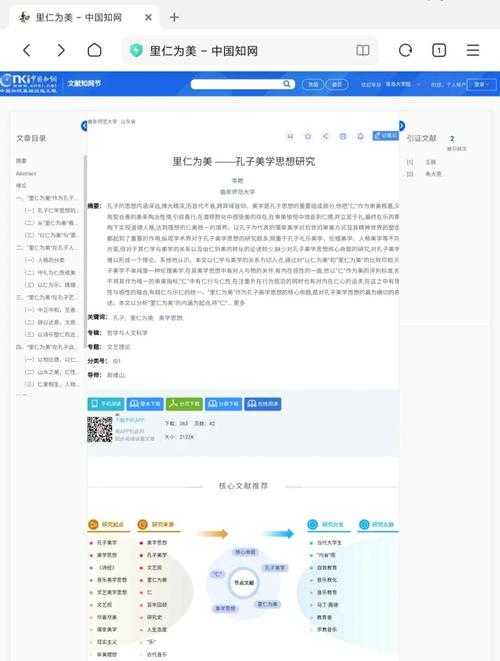500x661 pixels.
Task: Click the green PDF download button
Action: tap(184, 404)
